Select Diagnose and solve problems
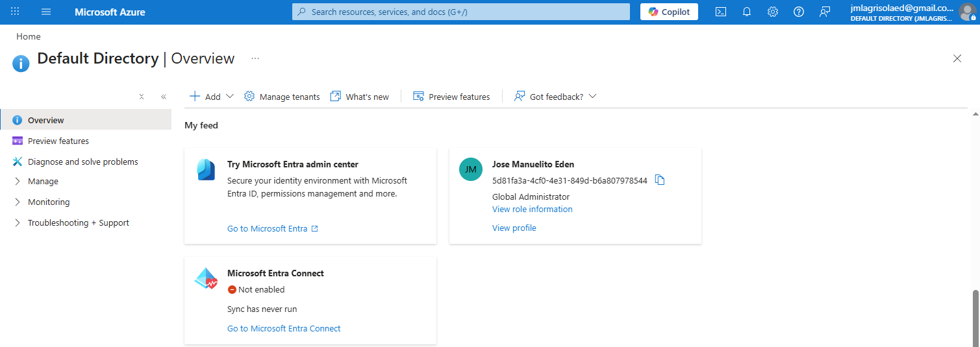Viewport: 980px width, 347px height. click(x=82, y=162)
